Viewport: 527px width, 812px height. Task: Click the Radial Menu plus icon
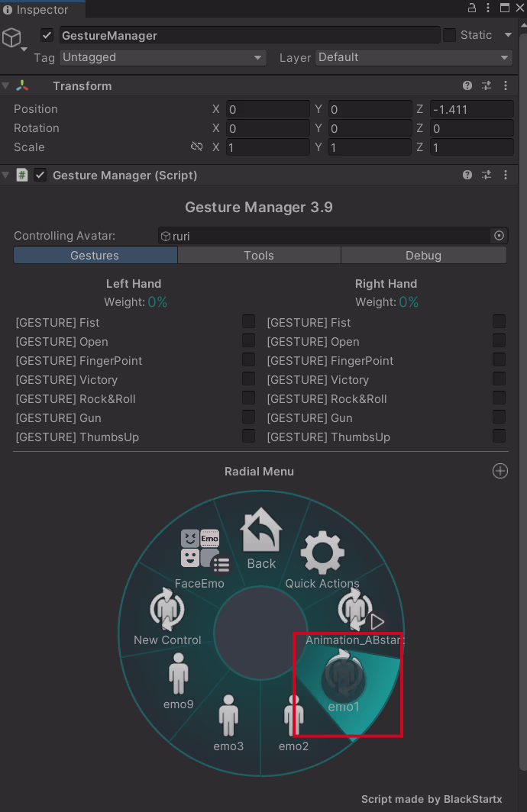click(500, 472)
